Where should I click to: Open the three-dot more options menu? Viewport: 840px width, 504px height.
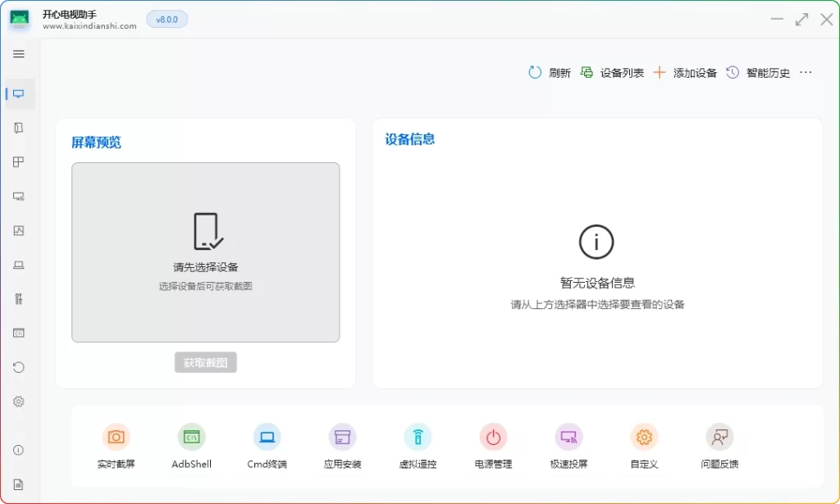tap(806, 73)
